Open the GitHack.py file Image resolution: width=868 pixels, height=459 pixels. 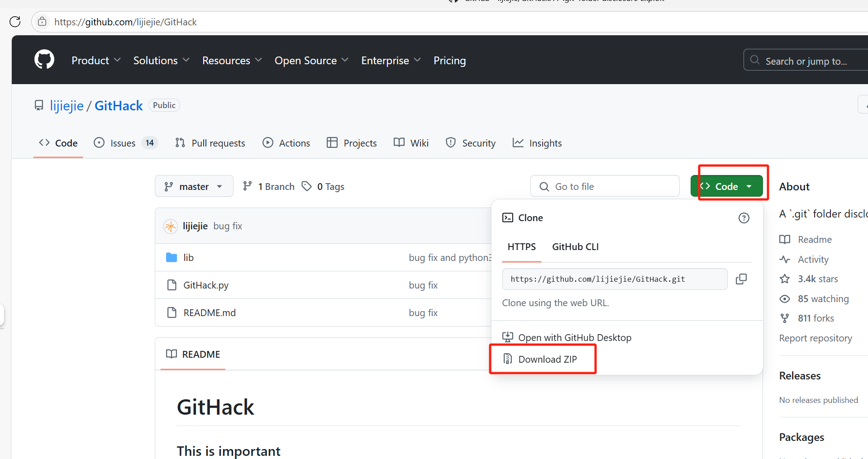[x=206, y=285]
